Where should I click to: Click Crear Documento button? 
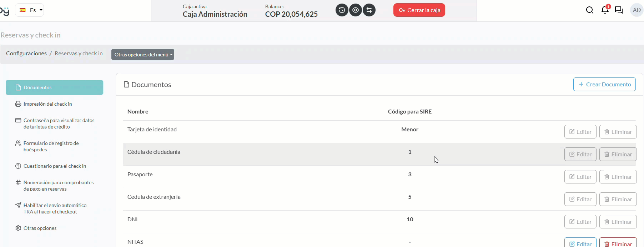pos(604,84)
